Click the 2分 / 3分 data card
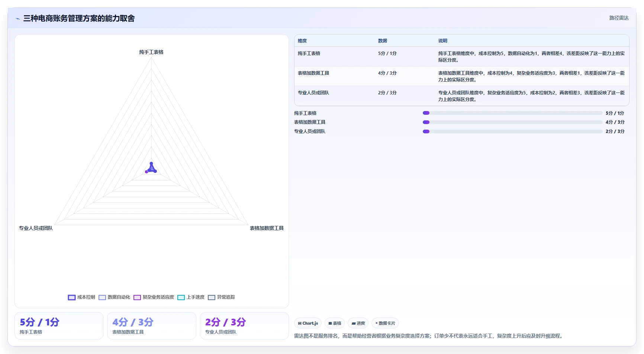Screen dimensions: 644x354 244,326
